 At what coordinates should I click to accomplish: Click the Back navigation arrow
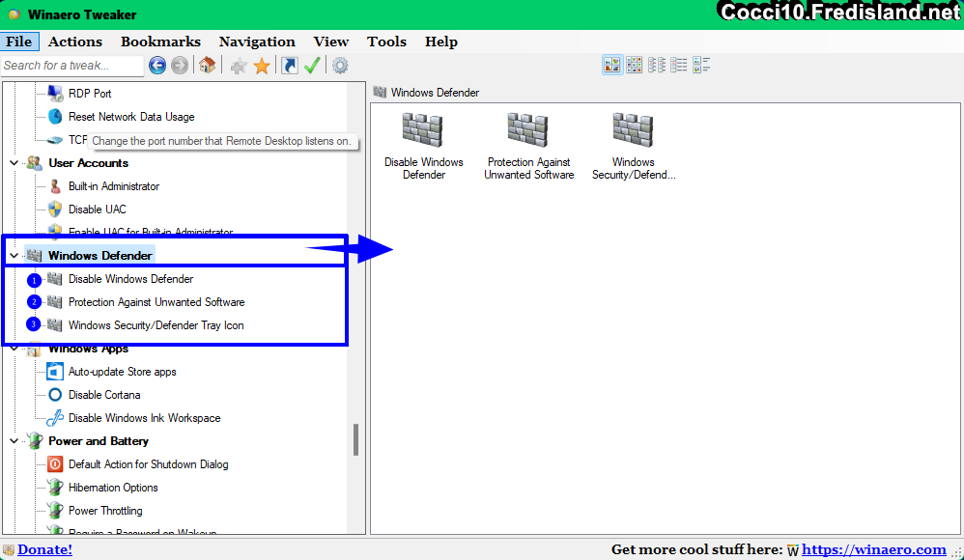[x=157, y=65]
